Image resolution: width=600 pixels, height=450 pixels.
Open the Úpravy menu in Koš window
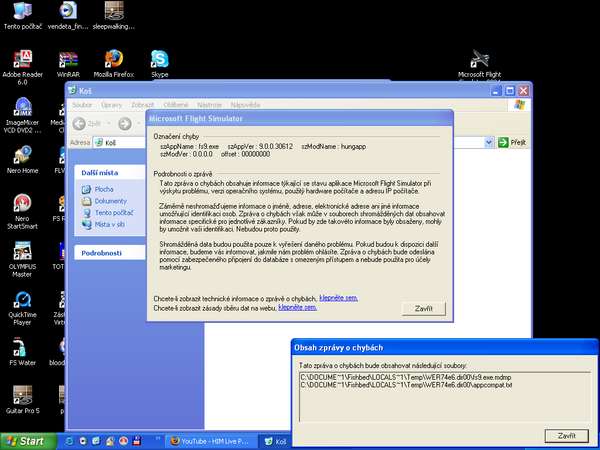point(111,104)
